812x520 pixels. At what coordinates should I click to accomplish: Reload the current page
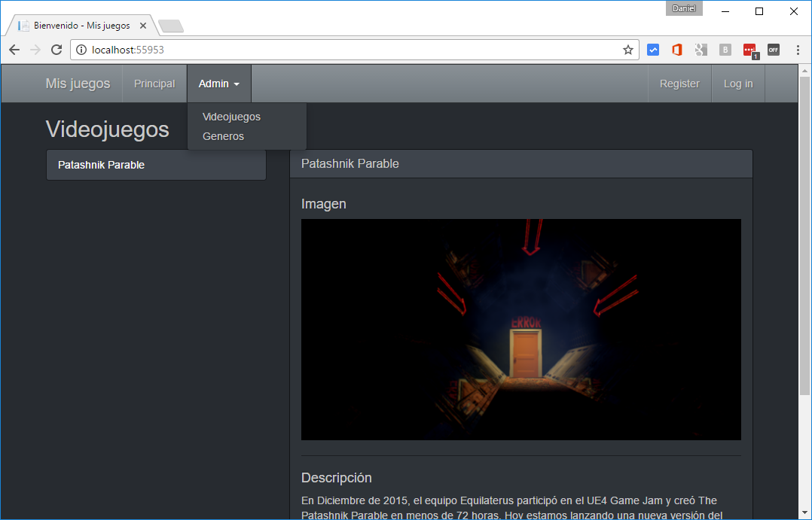[56, 50]
